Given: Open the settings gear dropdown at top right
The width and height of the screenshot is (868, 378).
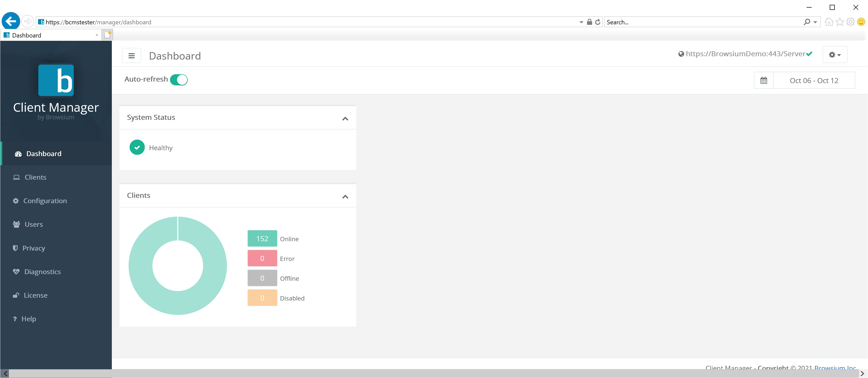Looking at the screenshot, I should (835, 54).
